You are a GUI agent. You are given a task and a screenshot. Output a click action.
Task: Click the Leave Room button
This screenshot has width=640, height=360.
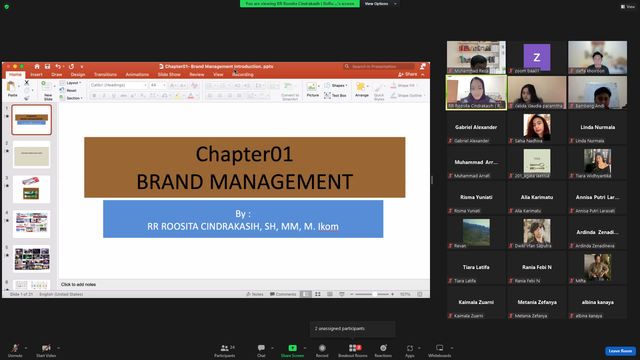(620, 351)
